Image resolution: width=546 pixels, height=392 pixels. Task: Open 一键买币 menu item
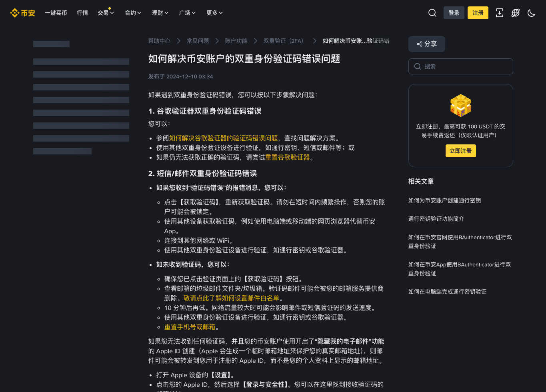point(56,13)
